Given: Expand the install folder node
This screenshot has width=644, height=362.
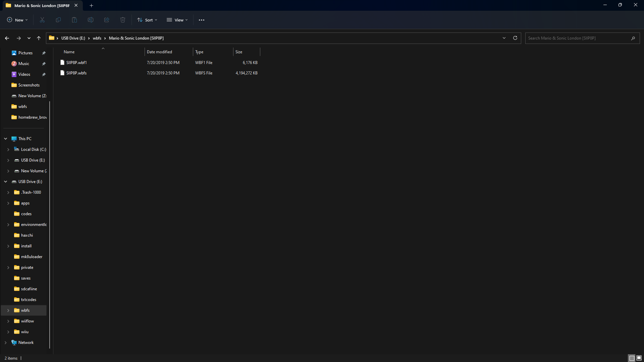Looking at the screenshot, I should pyautogui.click(x=8, y=246).
